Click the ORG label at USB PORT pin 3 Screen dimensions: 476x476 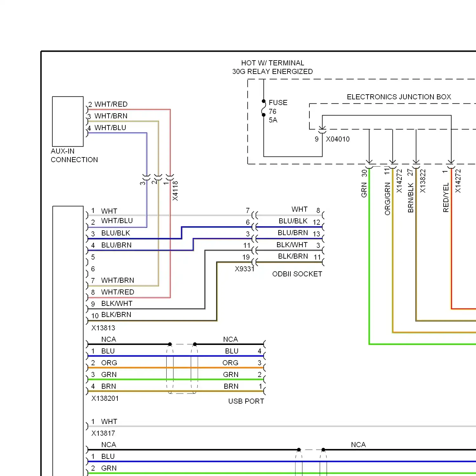tap(230, 363)
